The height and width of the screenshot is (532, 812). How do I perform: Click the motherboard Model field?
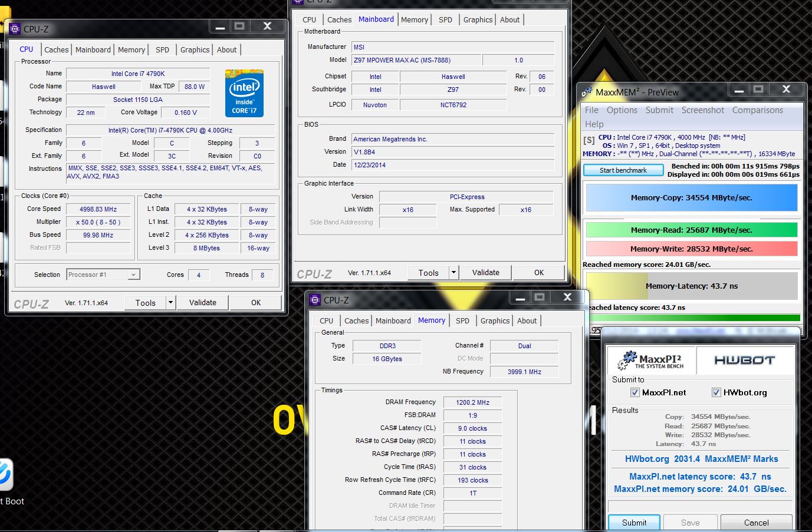(x=416, y=60)
